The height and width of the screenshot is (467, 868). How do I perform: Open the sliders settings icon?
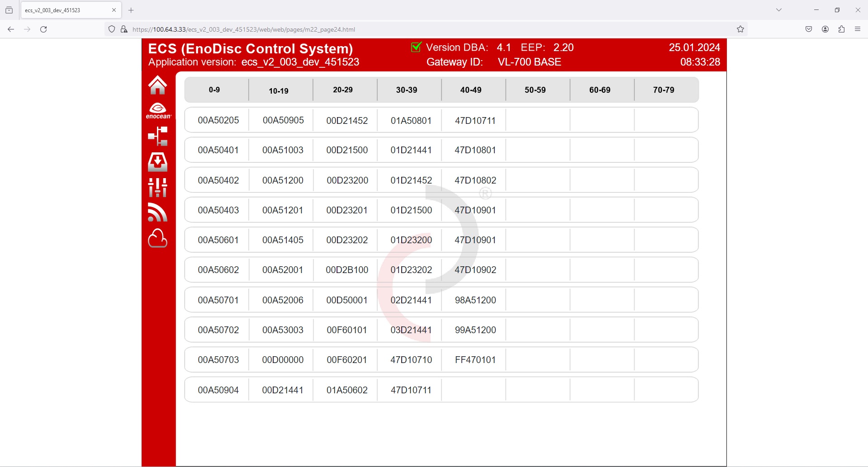[x=158, y=187]
